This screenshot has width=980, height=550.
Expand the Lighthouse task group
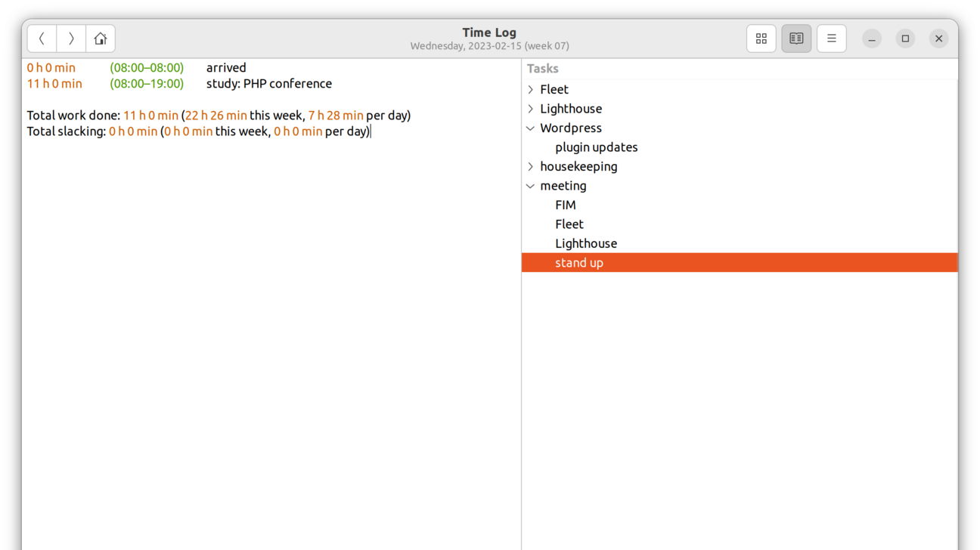click(x=531, y=109)
